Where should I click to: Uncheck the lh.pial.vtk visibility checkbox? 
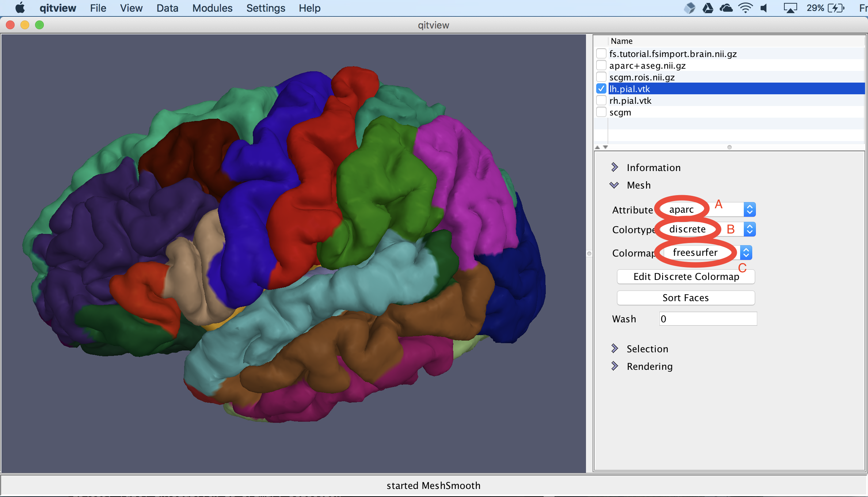point(601,89)
